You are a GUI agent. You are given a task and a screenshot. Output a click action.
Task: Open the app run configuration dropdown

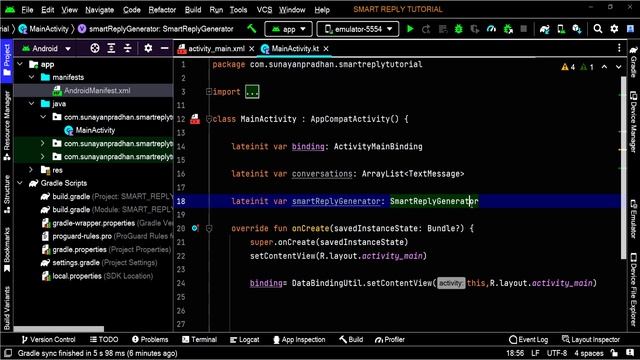289,29
